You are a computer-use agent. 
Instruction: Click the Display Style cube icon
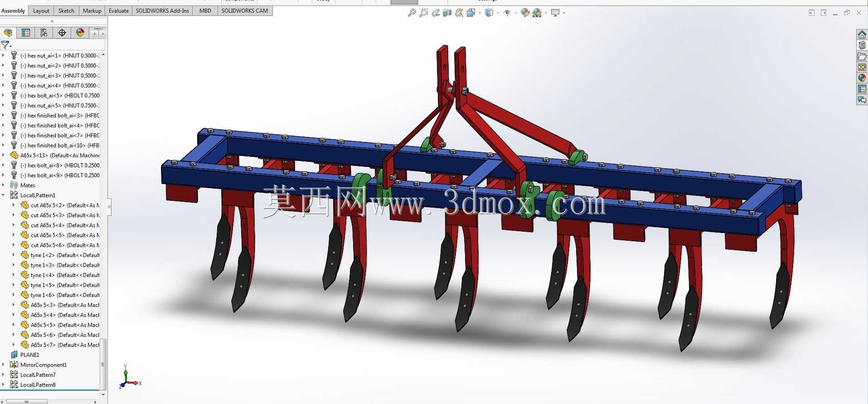pos(489,13)
